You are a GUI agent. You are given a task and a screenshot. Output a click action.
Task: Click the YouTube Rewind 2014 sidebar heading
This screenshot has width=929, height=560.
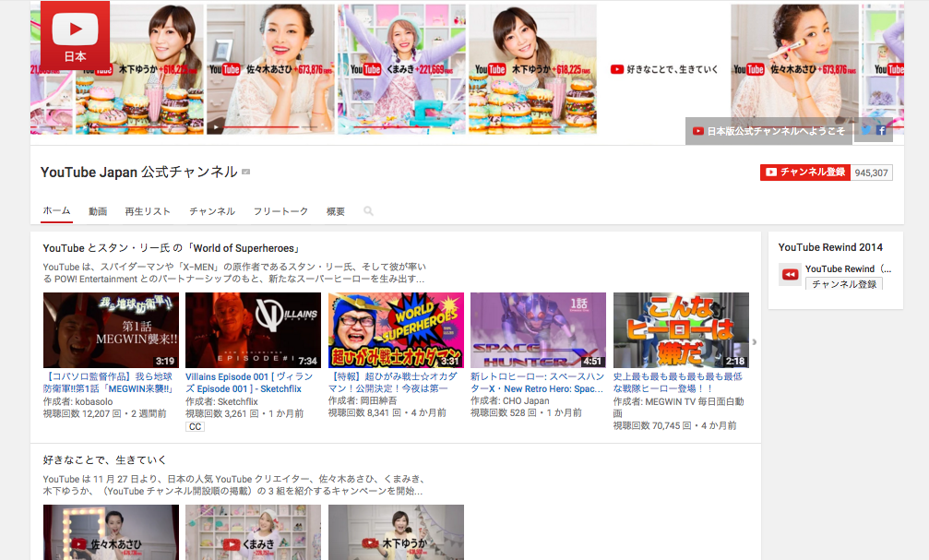[x=830, y=247]
